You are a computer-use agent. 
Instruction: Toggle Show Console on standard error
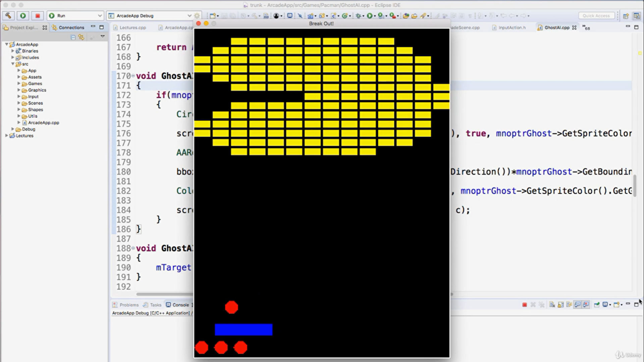pyautogui.click(x=586, y=305)
